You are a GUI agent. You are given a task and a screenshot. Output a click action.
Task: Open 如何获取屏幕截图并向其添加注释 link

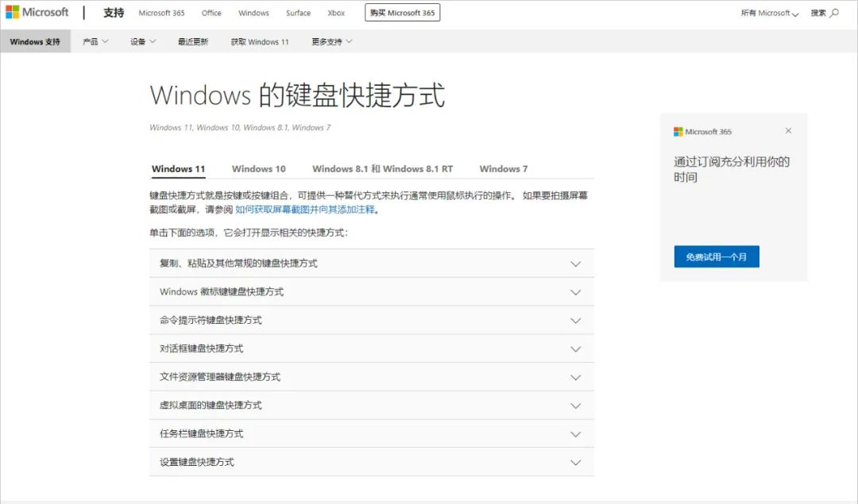tap(305, 210)
